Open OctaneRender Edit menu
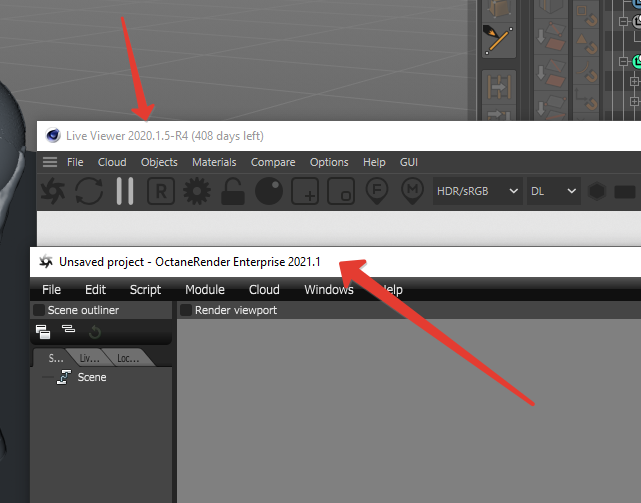Viewport: 641px width, 503px height. point(95,290)
